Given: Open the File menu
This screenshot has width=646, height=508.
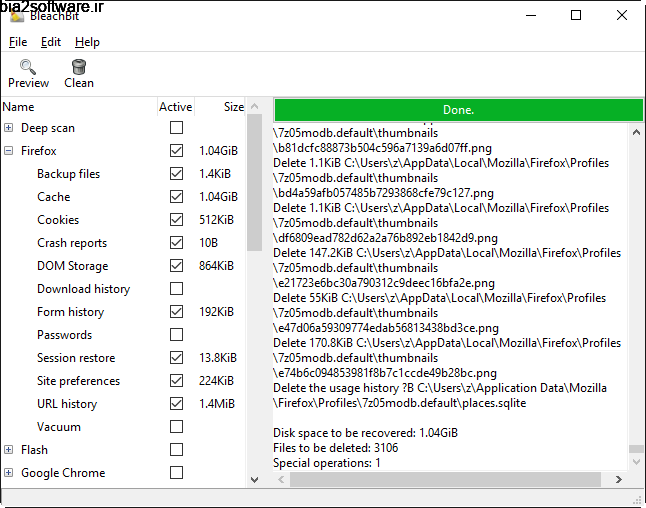Looking at the screenshot, I should tap(18, 42).
